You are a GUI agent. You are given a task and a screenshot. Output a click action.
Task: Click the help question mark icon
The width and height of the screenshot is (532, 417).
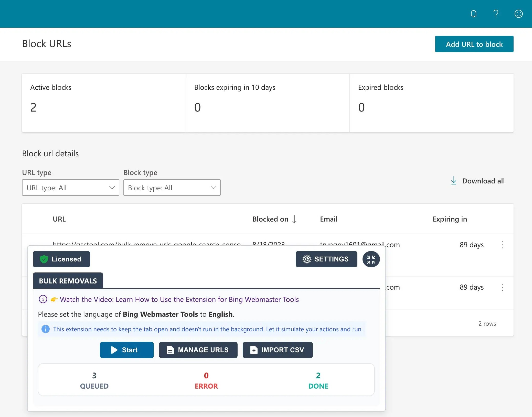496,14
